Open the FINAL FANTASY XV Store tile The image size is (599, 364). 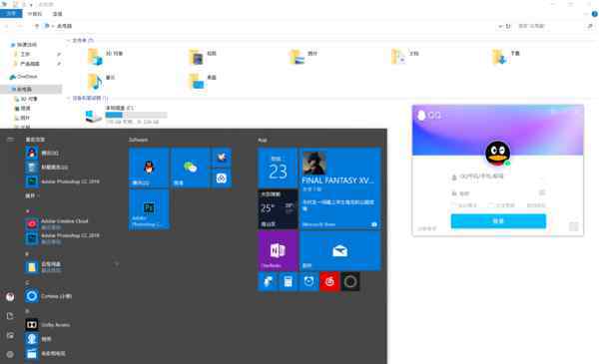(x=340, y=188)
